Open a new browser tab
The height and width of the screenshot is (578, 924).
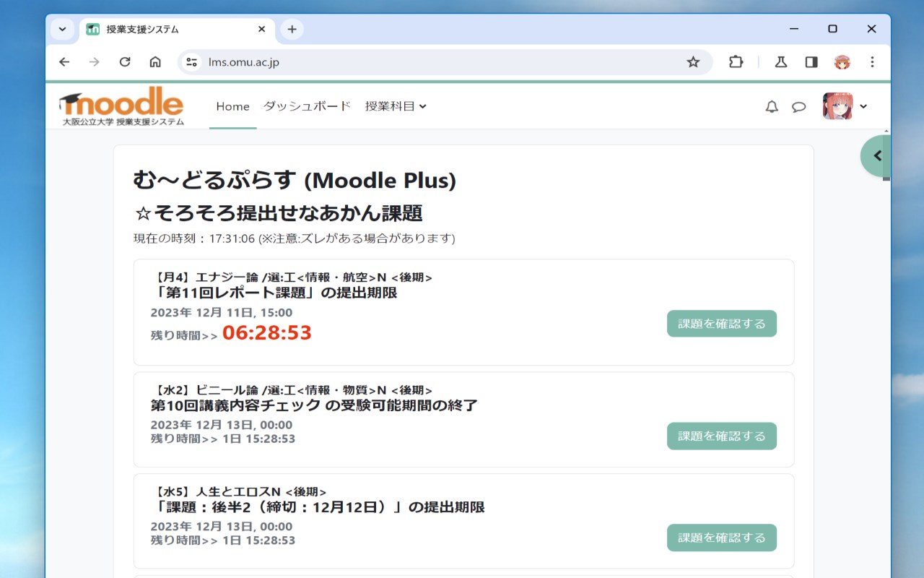point(292,30)
